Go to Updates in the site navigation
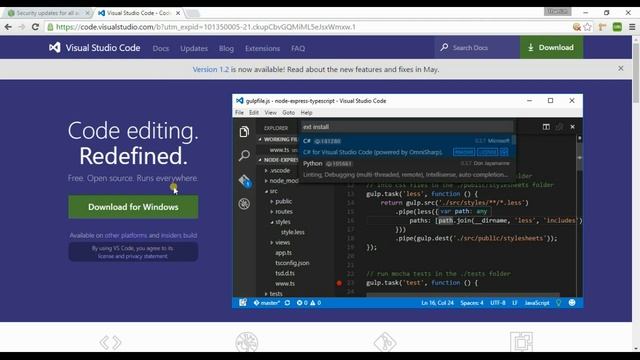This screenshot has height=360, width=640. pyautogui.click(x=194, y=48)
